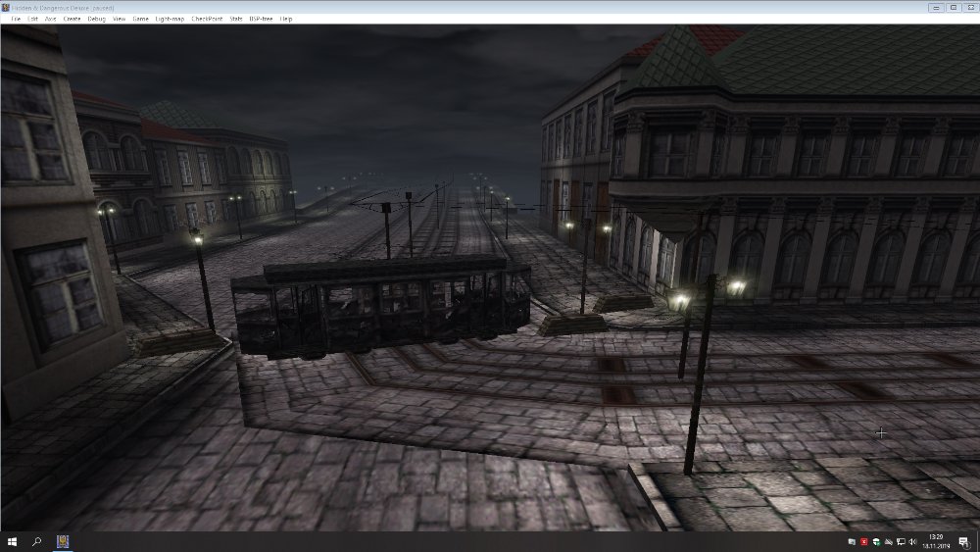Click the red X tray icon
The height and width of the screenshot is (552, 980).
(x=863, y=542)
